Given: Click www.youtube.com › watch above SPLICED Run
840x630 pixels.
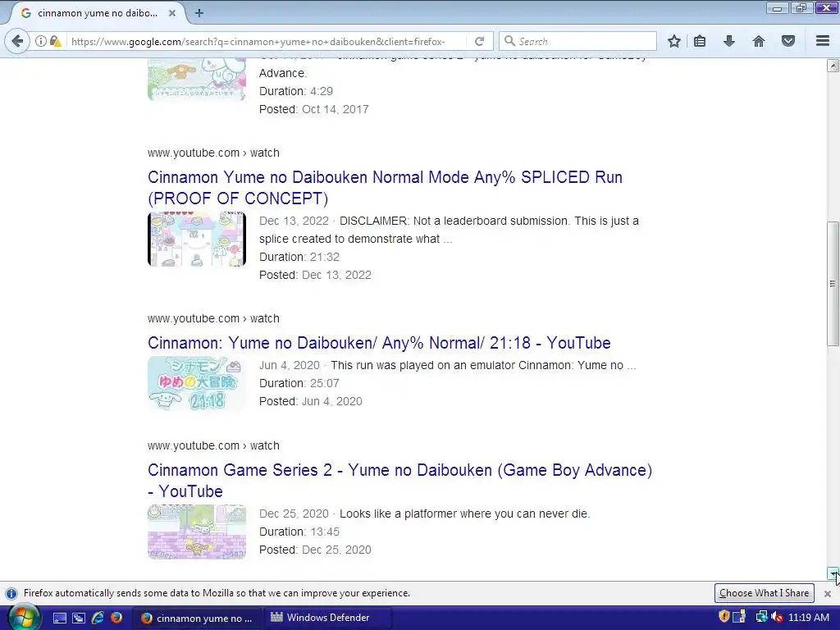Looking at the screenshot, I should [214, 153].
